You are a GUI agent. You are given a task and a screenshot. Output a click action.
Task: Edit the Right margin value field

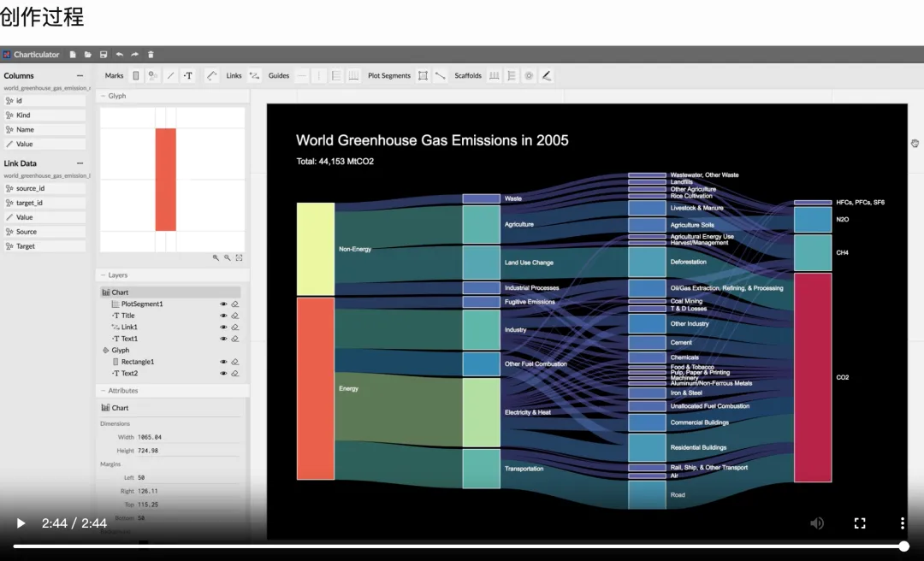tap(188, 491)
